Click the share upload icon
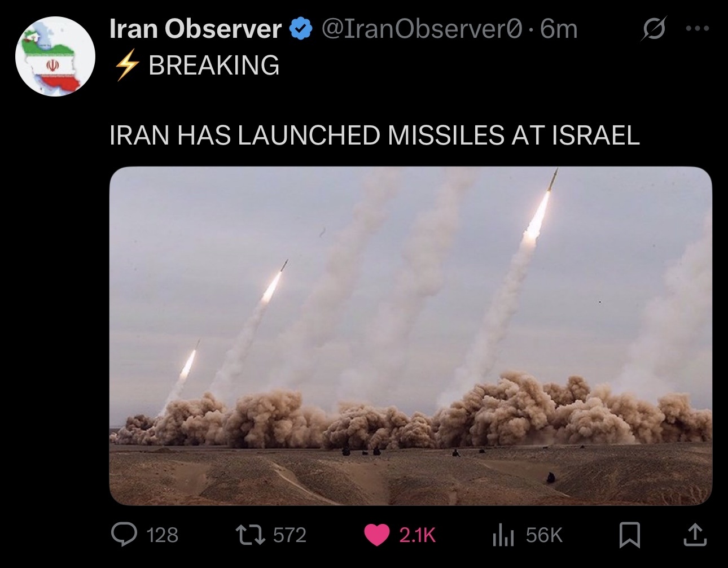 point(694,535)
